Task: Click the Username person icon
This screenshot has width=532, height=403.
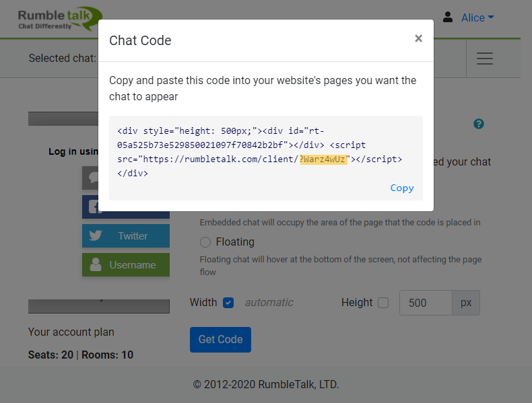Action: [x=96, y=265]
